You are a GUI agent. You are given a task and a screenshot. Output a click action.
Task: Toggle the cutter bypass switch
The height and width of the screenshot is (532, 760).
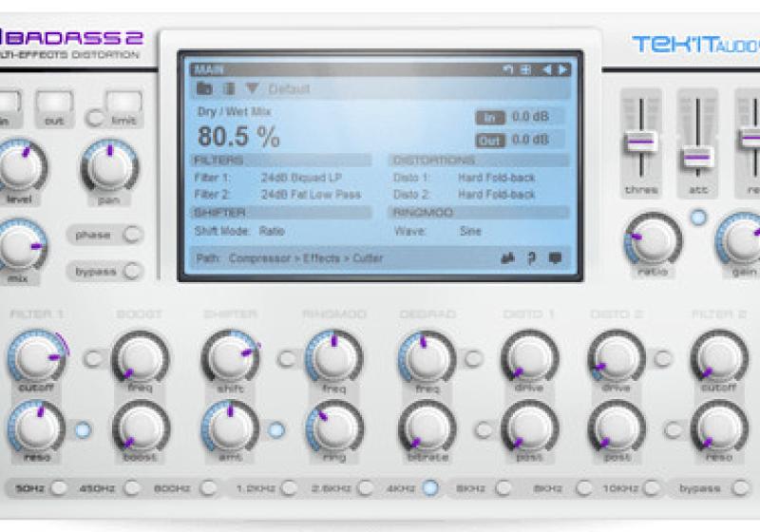740,488
